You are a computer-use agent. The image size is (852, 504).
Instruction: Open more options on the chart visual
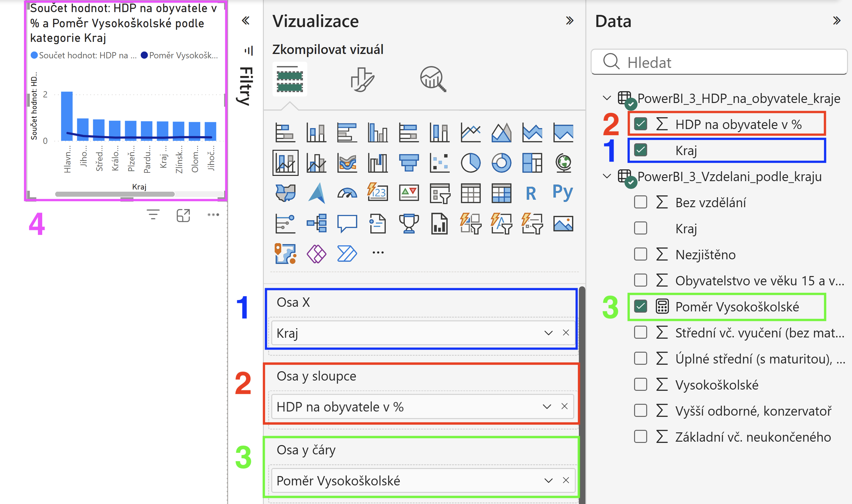pos(214,215)
